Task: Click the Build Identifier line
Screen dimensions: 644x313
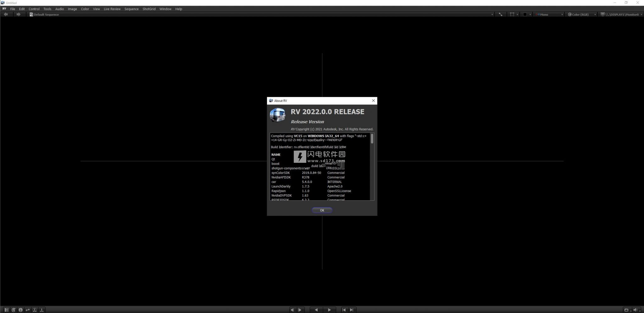Action: [x=308, y=147]
